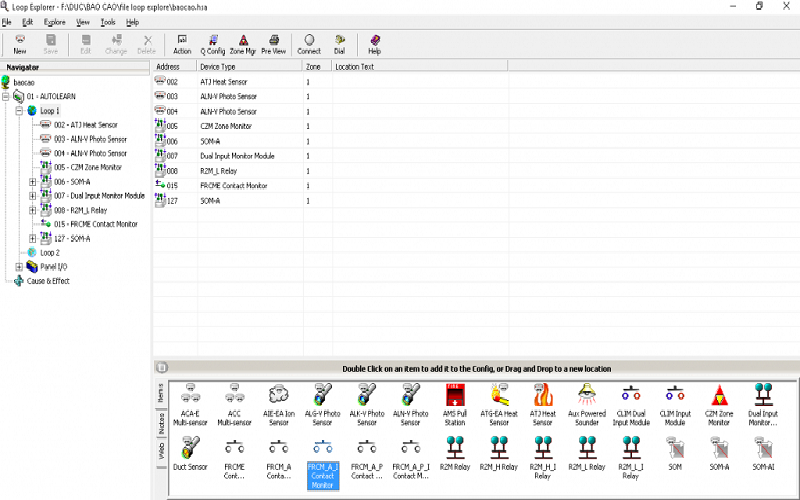Collapse 01 - AUTOLEARN tree node
The height and width of the screenshot is (500, 800).
coord(6,96)
